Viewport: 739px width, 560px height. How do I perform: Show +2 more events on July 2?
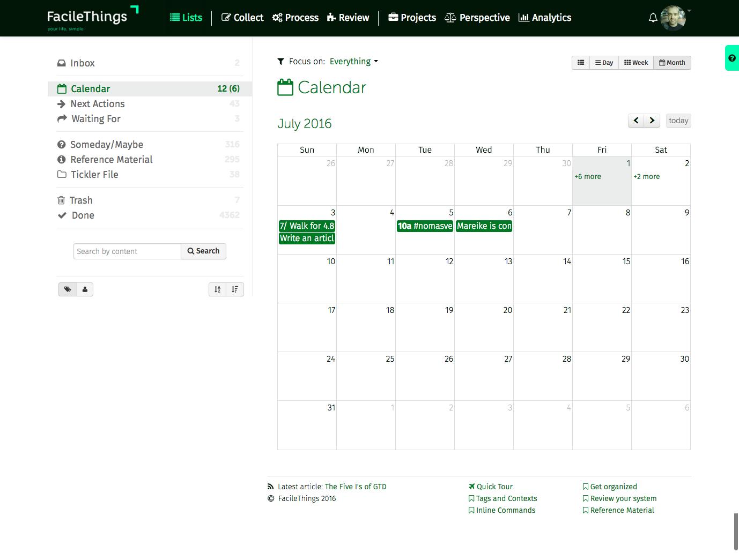(647, 177)
